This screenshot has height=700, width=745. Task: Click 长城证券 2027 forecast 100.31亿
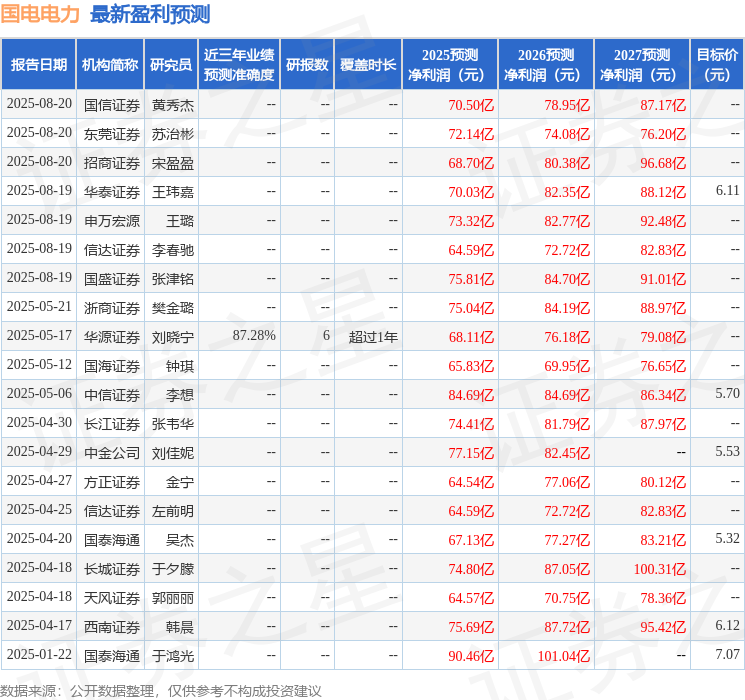click(659, 569)
